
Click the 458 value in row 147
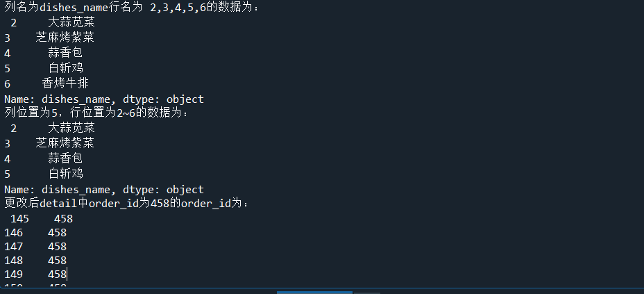(x=57, y=247)
